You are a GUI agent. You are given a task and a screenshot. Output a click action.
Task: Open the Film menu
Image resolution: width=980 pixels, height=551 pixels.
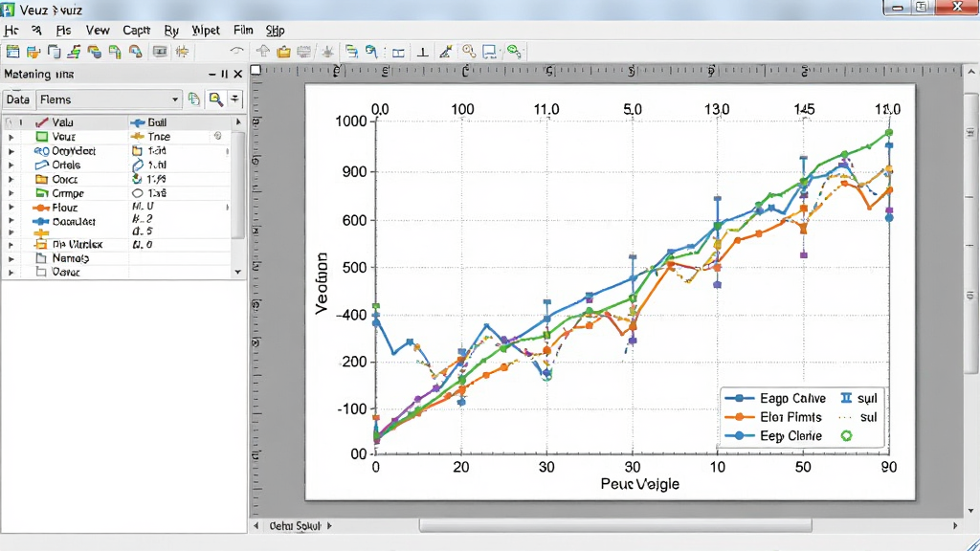click(x=243, y=30)
